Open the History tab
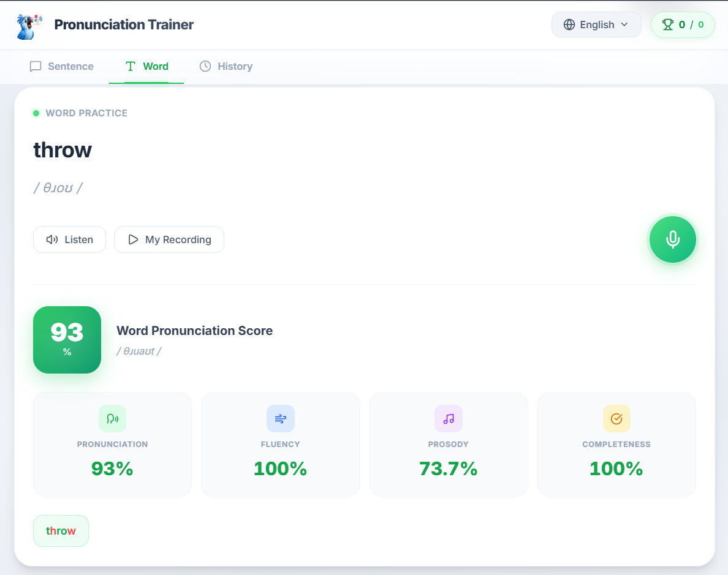 pyautogui.click(x=226, y=66)
